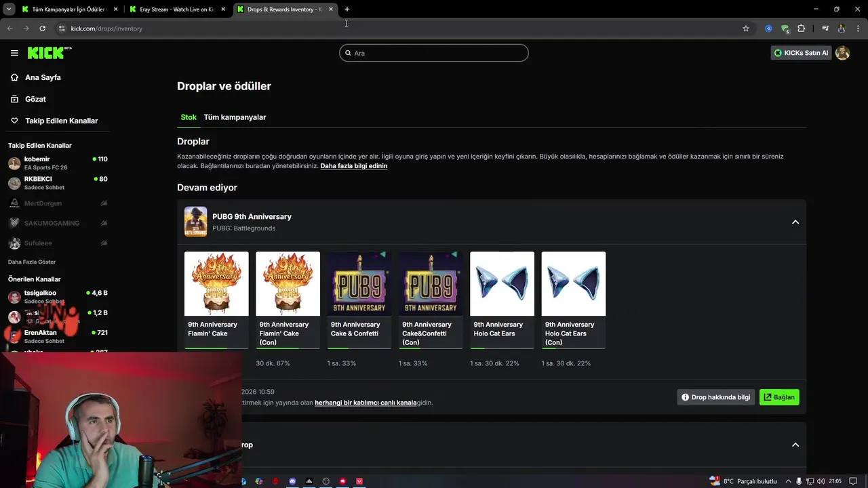Open herhangi bir katılımcı canlı kanala link
This screenshot has height=488, width=868.
pos(366,403)
